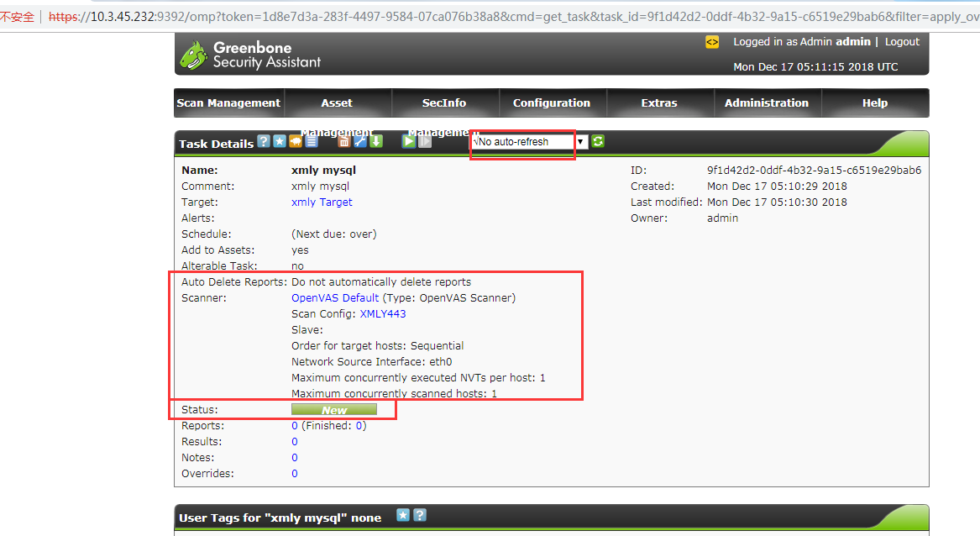Open Asset menu
The image size is (980, 536).
click(337, 103)
